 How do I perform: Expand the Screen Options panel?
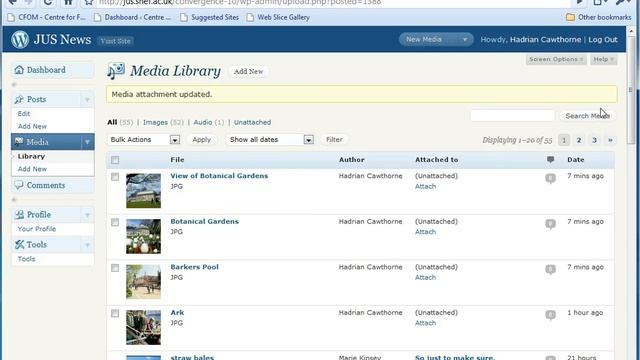tap(556, 59)
